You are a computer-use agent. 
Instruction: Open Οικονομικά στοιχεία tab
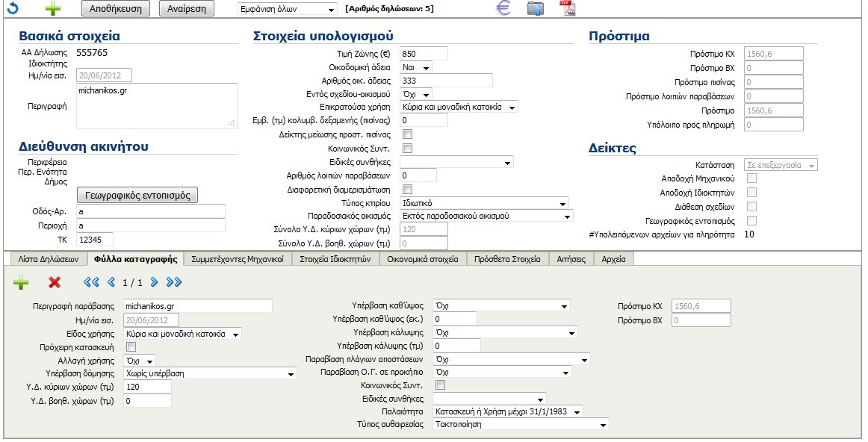(x=422, y=259)
